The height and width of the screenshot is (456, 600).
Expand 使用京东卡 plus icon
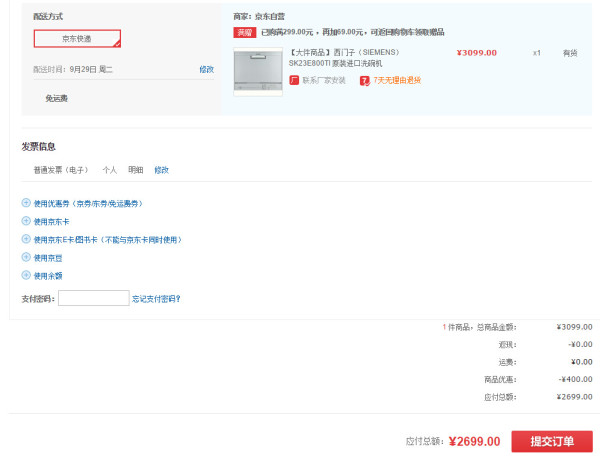26,221
